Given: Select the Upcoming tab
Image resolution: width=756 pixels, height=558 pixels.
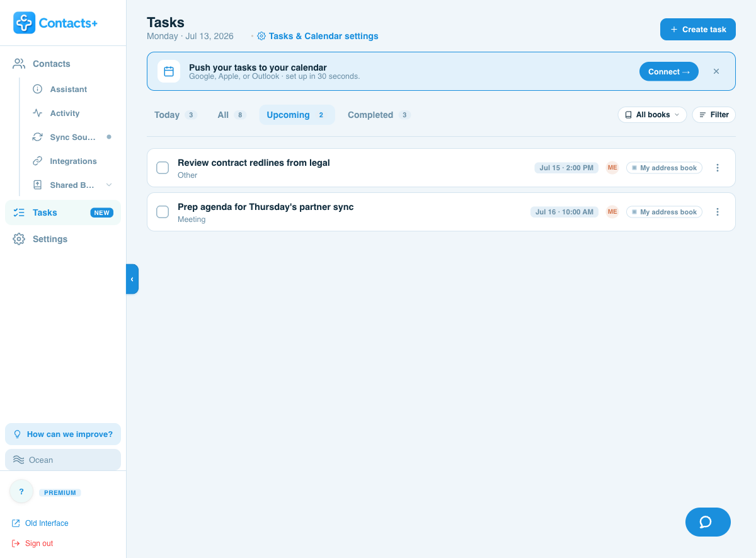Looking at the screenshot, I should [x=297, y=115].
